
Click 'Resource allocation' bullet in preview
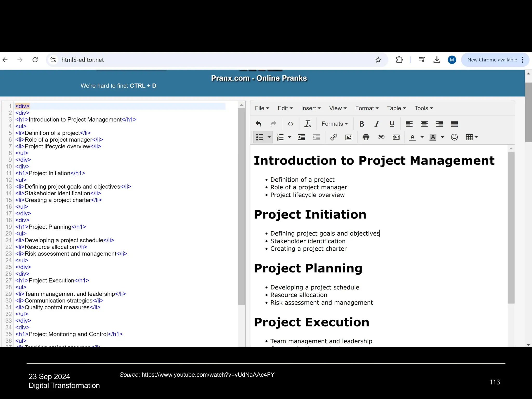coord(299,295)
